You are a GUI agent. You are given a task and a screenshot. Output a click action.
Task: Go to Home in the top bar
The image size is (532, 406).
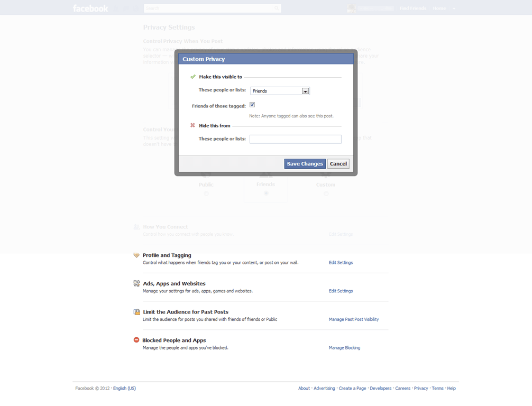pyautogui.click(x=439, y=8)
